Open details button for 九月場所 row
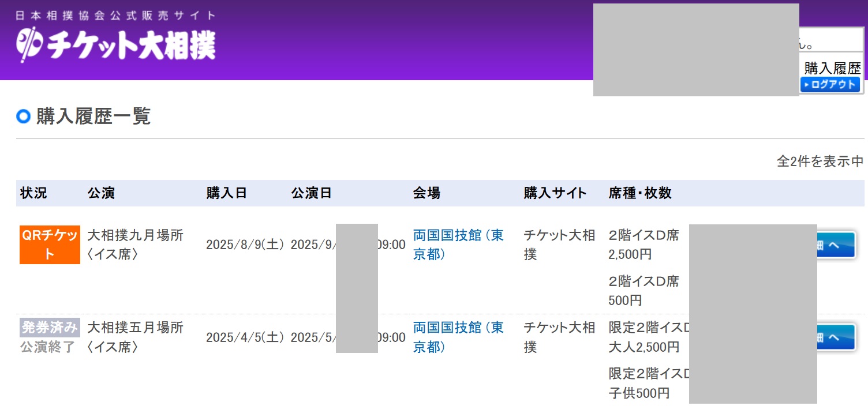The height and width of the screenshot is (406, 868). point(836,245)
